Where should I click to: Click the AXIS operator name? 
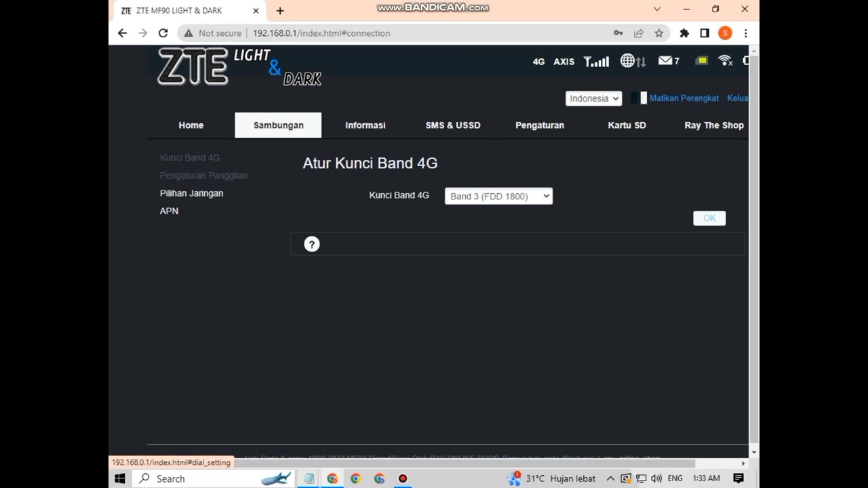(x=564, y=62)
